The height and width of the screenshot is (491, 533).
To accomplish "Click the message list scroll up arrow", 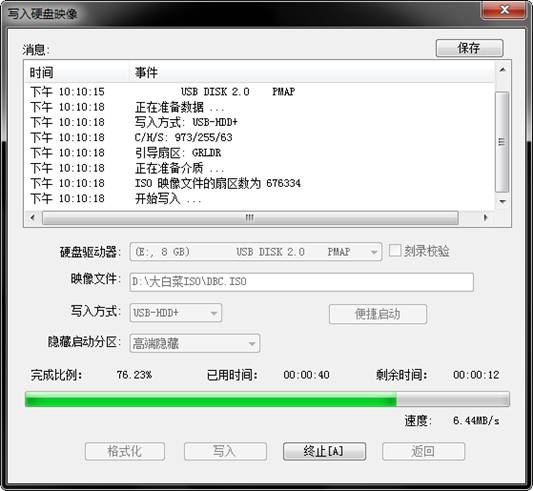I will [502, 70].
